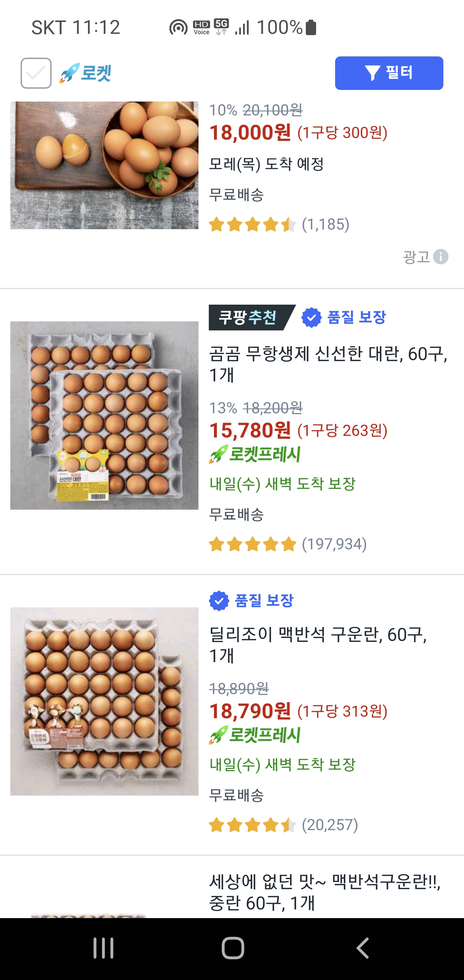Tap star rating with 197,934 reviews

(x=253, y=544)
